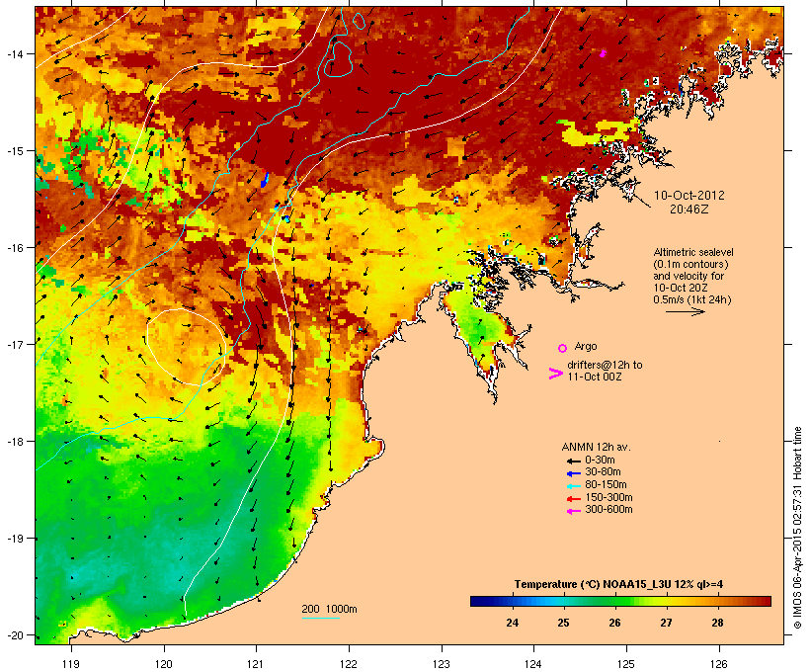This screenshot has width=810, height=672.
Task: Click the black 0-30m legend arrow
Action: pyautogui.click(x=574, y=461)
